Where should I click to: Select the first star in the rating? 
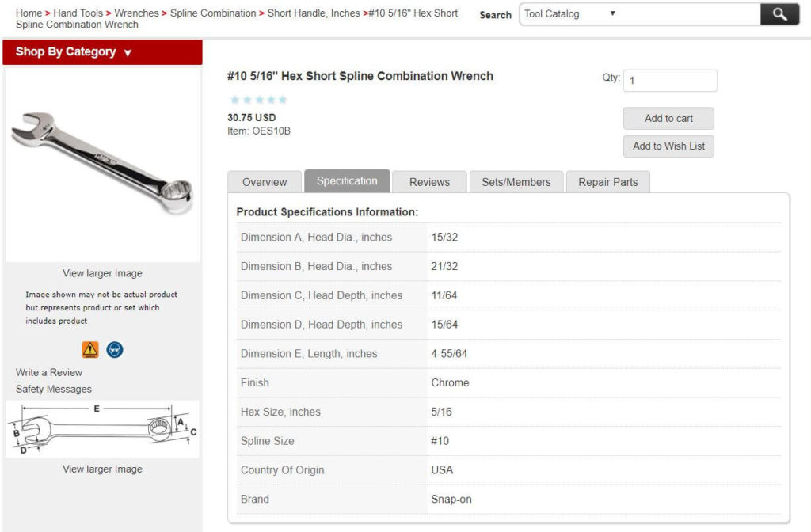coord(234,100)
